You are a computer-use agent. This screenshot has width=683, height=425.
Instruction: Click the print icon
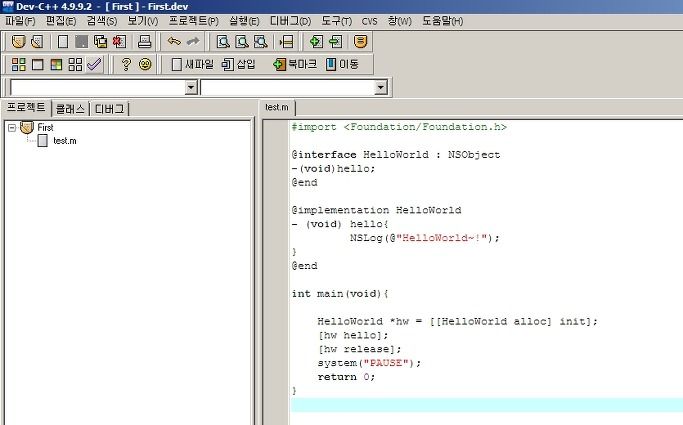tap(144, 41)
